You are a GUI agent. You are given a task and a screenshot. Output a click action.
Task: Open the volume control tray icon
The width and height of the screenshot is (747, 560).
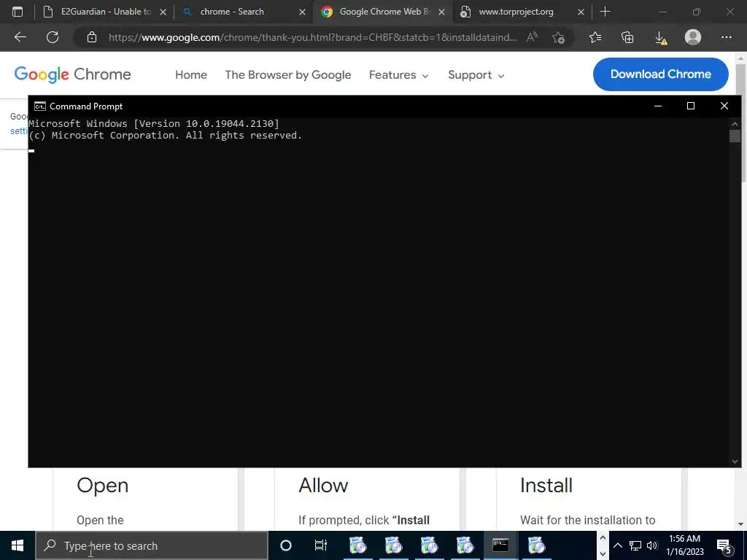(x=651, y=545)
